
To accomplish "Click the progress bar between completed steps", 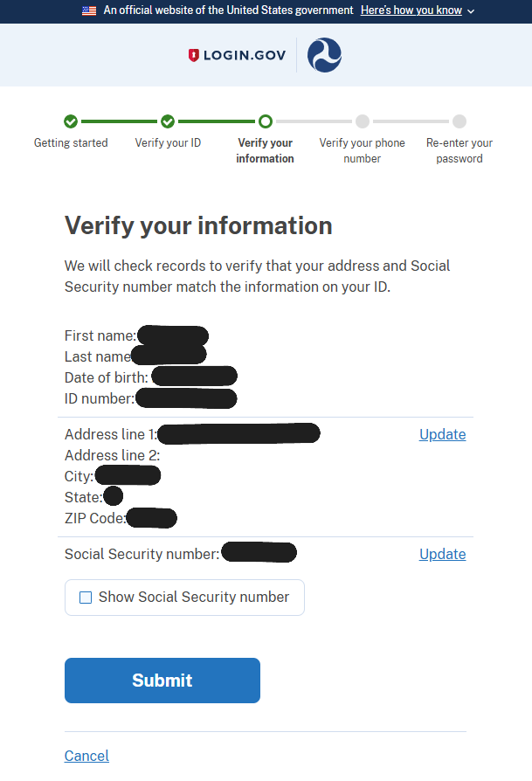I will [120, 121].
